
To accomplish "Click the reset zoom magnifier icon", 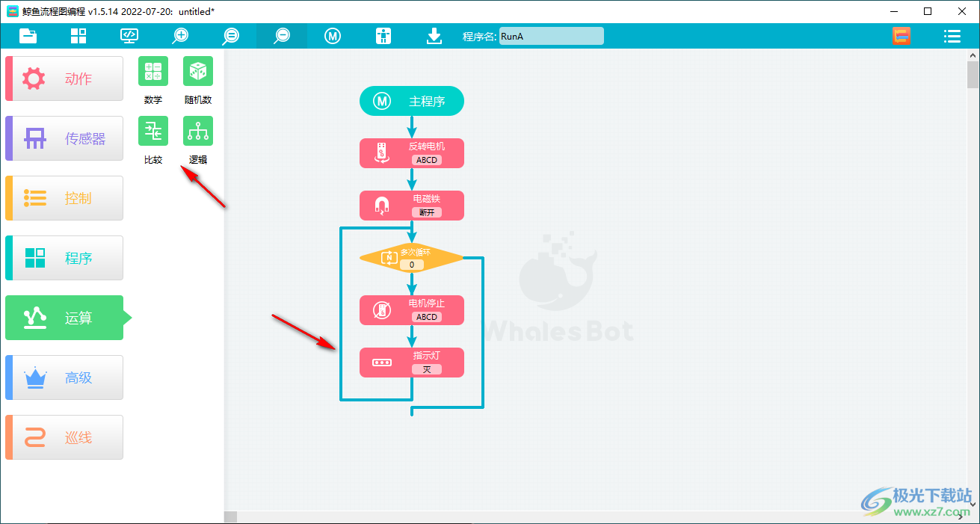I will [x=231, y=36].
